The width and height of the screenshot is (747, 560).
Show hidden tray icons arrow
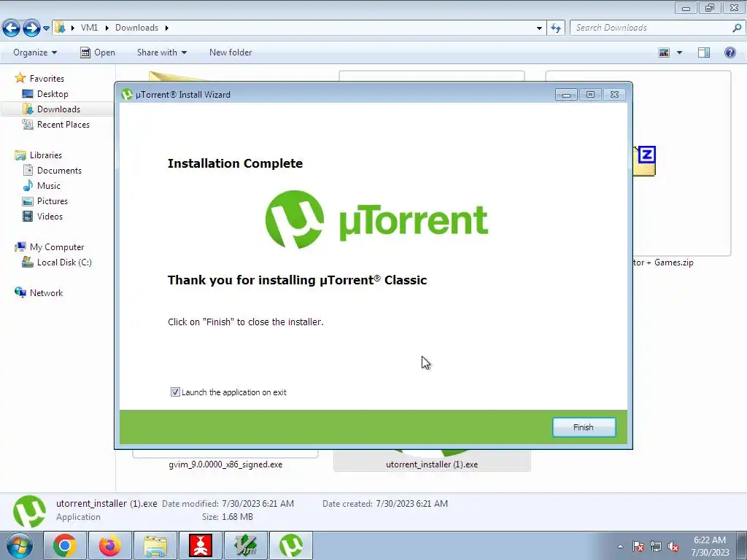tap(620, 546)
